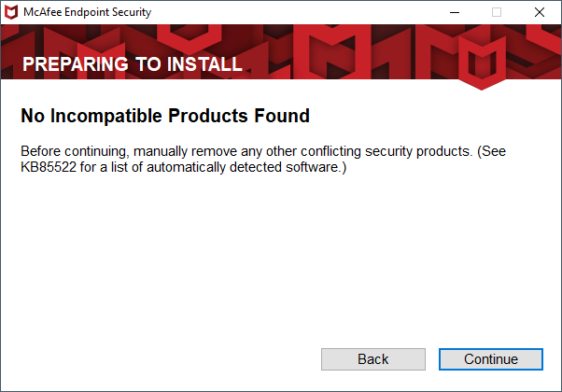Click the "McAfee Endpoint Security" window title text
This screenshot has height=392, width=562.
tap(87, 12)
